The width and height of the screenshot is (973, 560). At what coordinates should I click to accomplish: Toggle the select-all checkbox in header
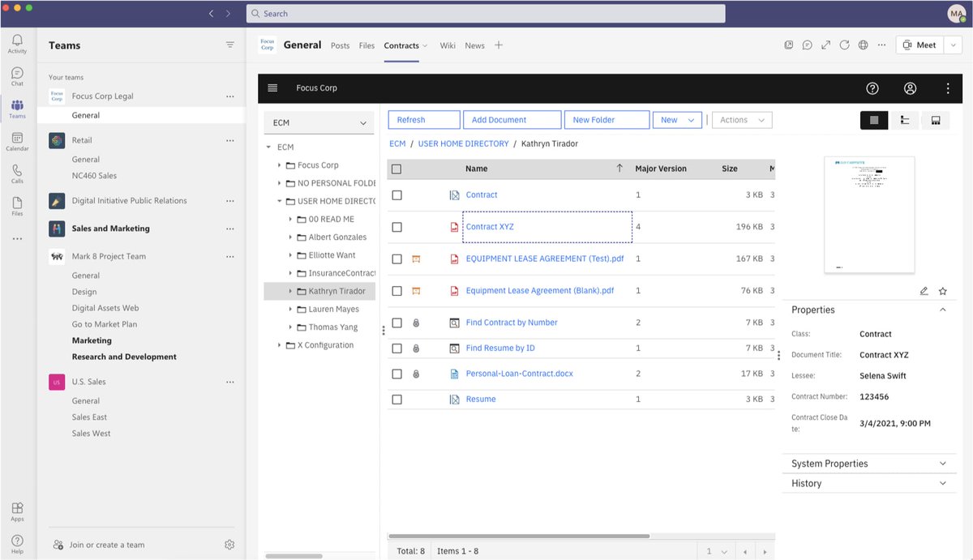396,169
